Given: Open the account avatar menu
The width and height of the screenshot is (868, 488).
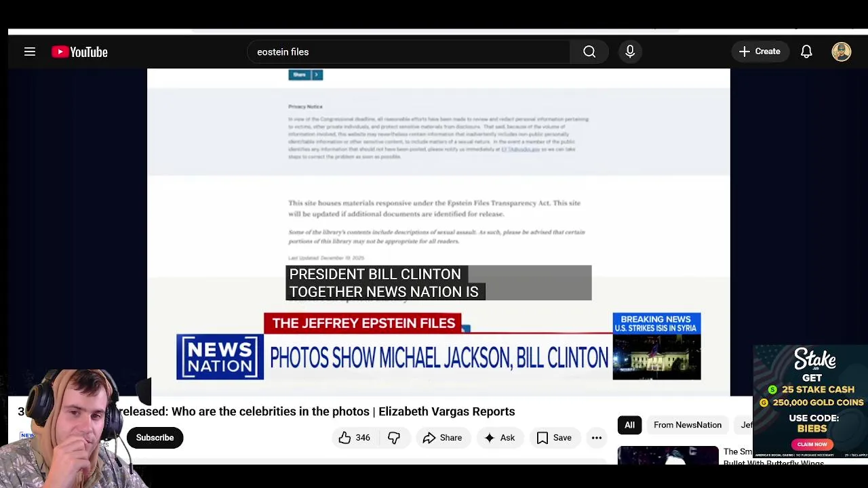Looking at the screenshot, I should pos(842,52).
